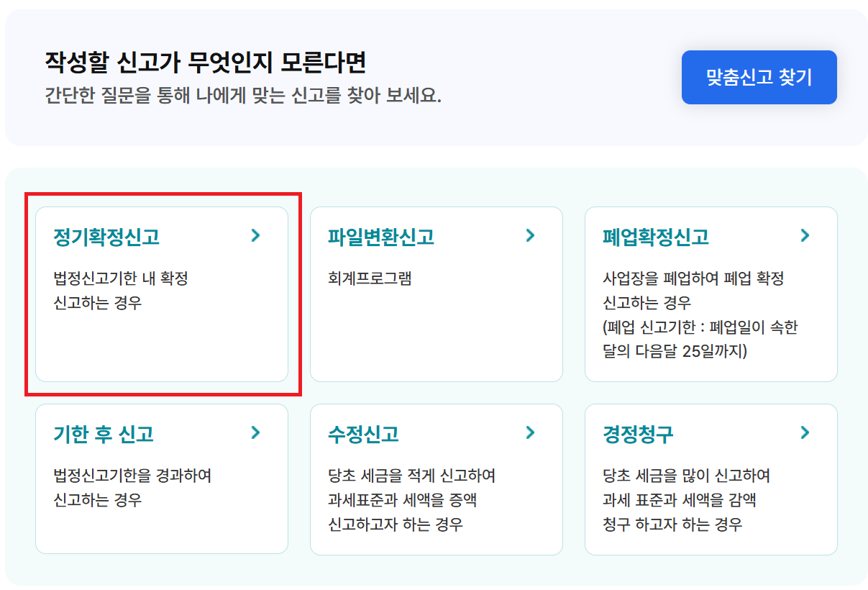Select the teal arrow beside 회계프로그램 description
The image size is (868, 590).
(x=530, y=235)
